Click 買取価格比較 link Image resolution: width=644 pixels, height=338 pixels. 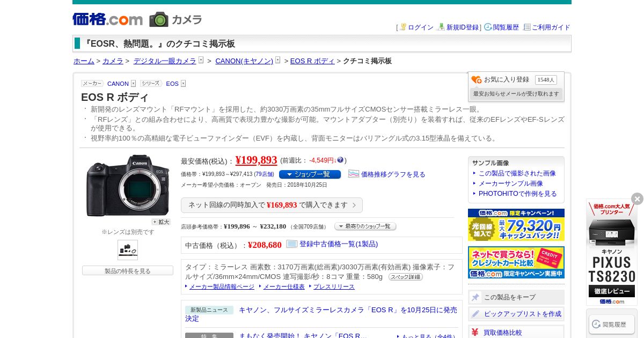(503, 333)
